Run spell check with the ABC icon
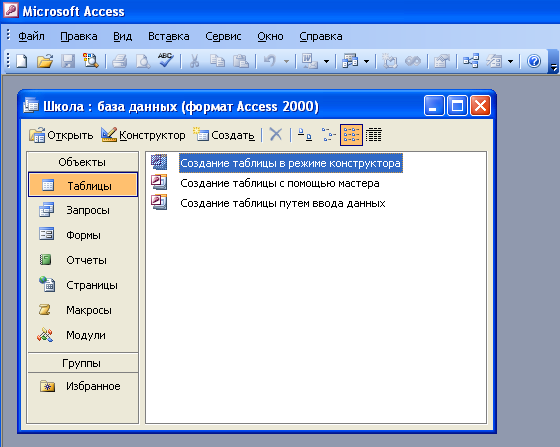 click(x=165, y=60)
